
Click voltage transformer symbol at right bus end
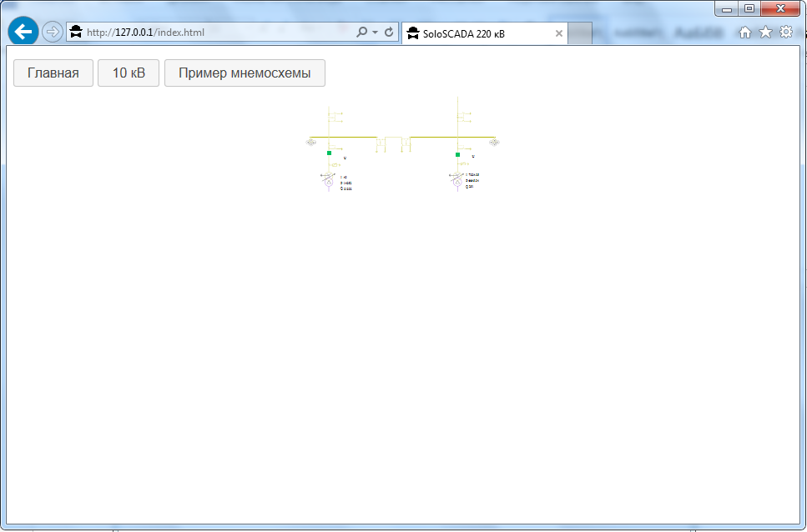[x=494, y=142]
